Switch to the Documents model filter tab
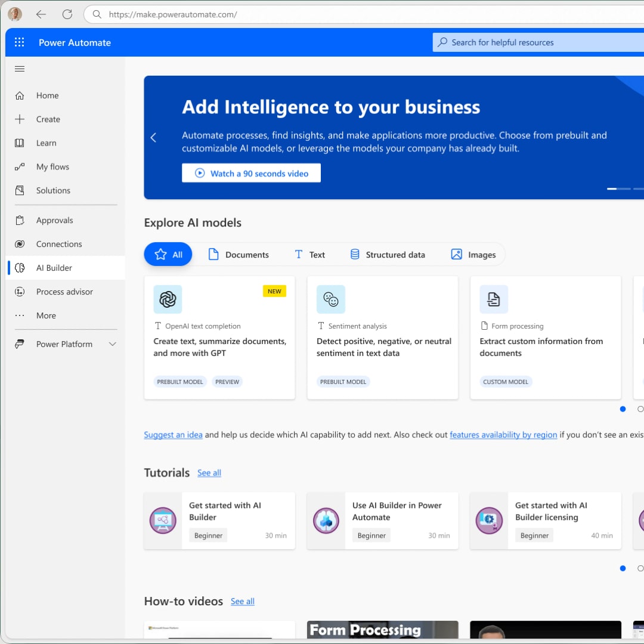This screenshot has height=644, width=644. coord(239,254)
